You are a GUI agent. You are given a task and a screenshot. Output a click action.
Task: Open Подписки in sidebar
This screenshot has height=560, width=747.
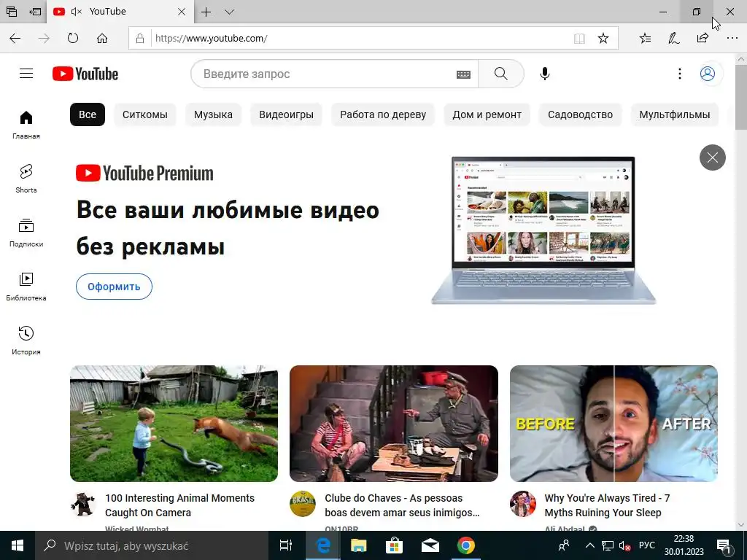[26, 233]
